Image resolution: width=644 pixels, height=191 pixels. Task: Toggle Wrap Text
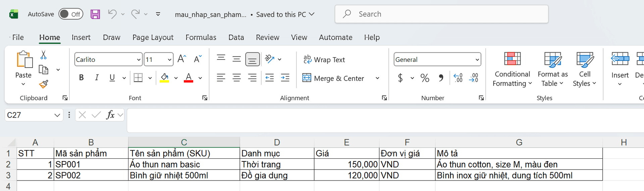324,60
